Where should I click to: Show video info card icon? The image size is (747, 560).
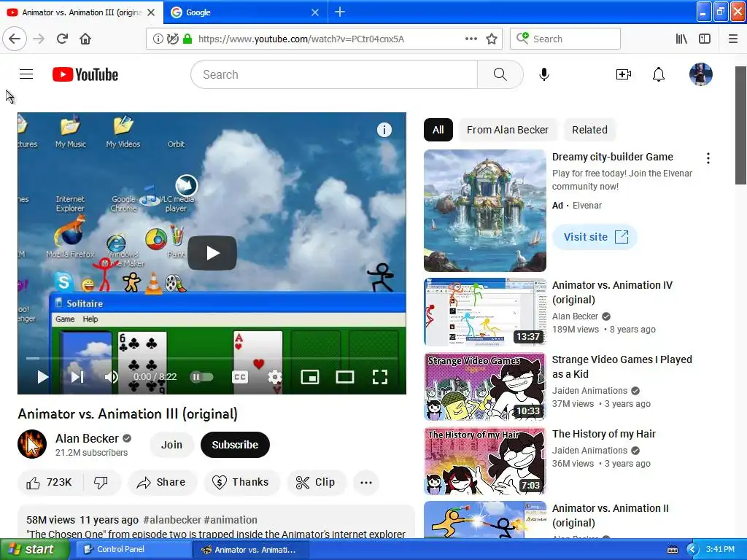(x=384, y=130)
